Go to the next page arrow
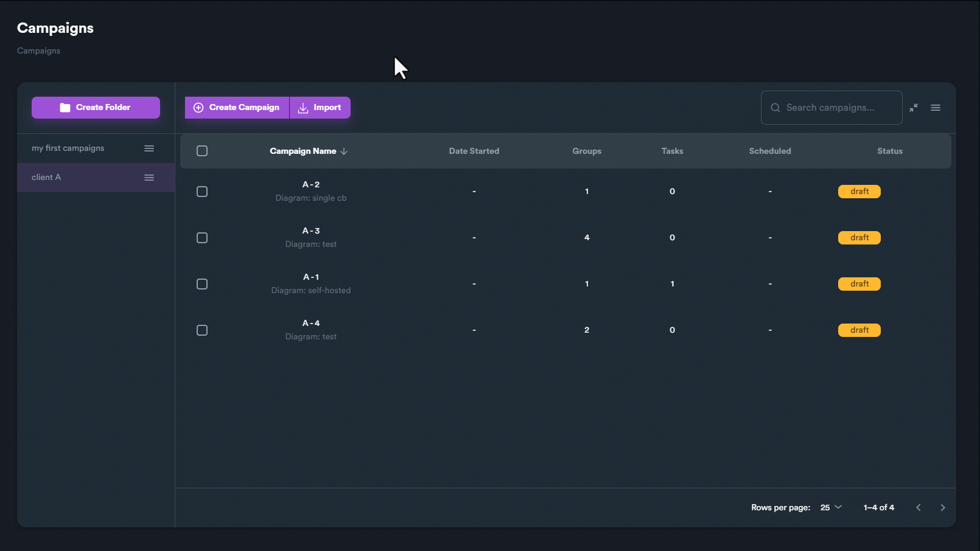The width and height of the screenshot is (980, 551). click(x=942, y=508)
